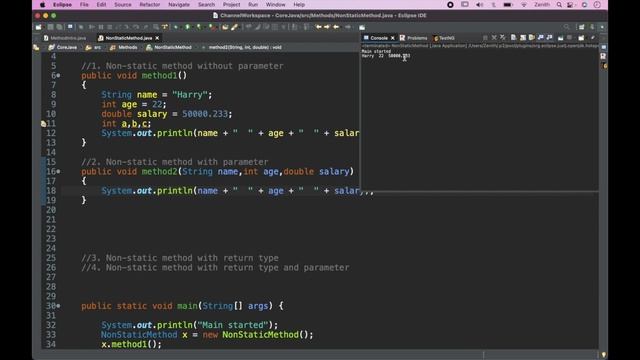Click the External Tools run icon
This screenshot has height=360, width=640.
pyautogui.click(x=212, y=27)
